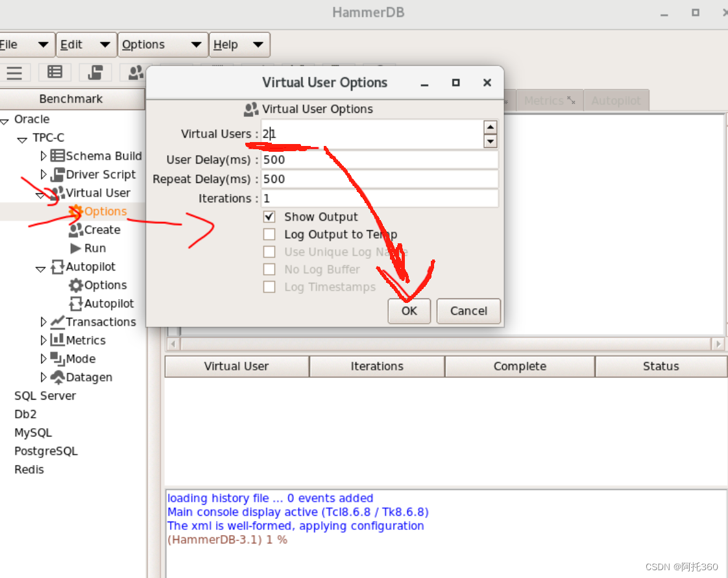This screenshot has width=728, height=578.
Task: Click the Virtual User Options gear icon
Action: click(76, 211)
